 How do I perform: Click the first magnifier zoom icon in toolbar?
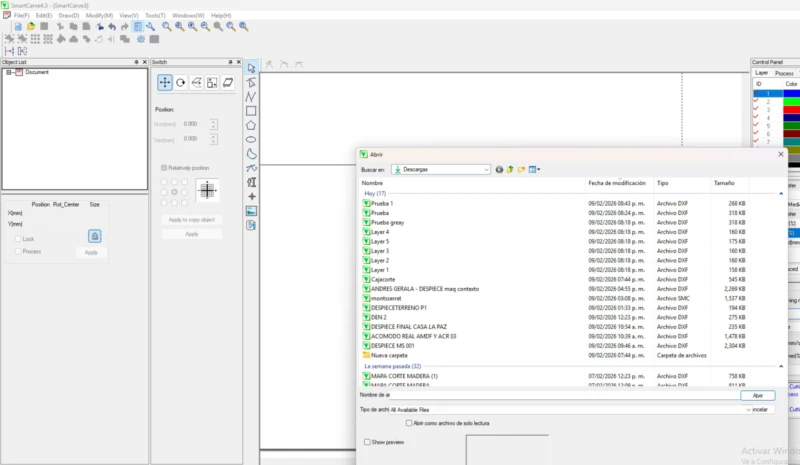point(167,27)
